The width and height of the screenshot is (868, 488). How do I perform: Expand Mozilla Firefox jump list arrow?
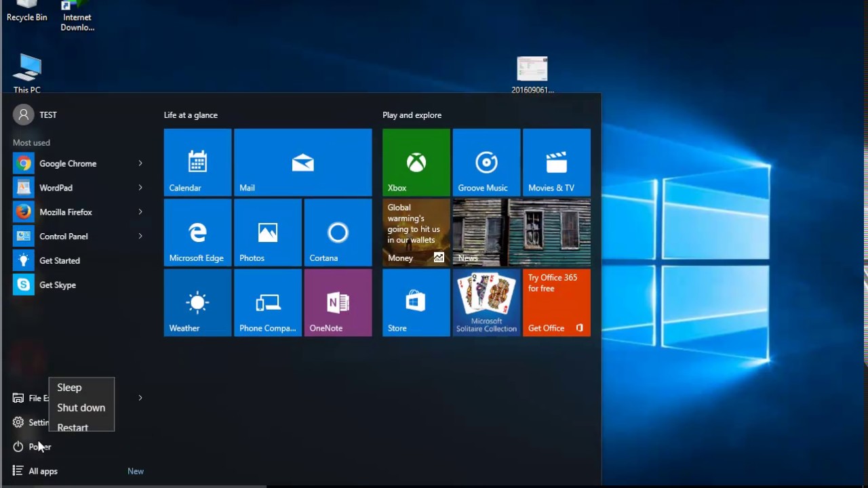(140, 212)
